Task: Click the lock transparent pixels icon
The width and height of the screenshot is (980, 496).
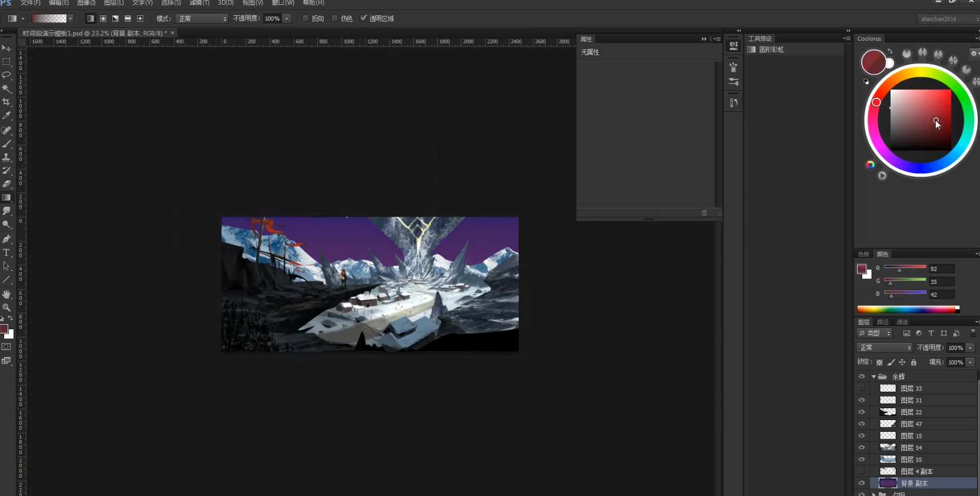Action: [x=879, y=362]
